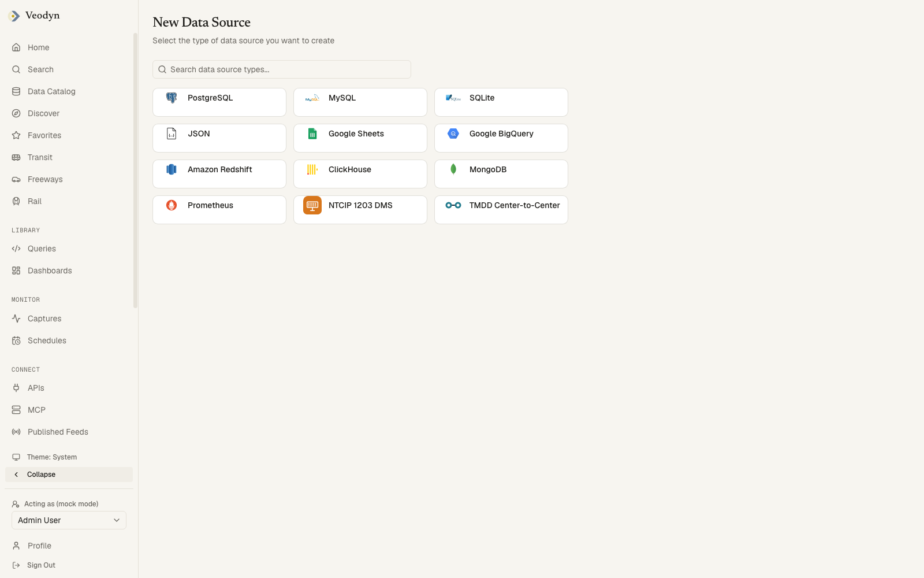
Task: Click the Data Catalog database icon
Action: (x=16, y=91)
